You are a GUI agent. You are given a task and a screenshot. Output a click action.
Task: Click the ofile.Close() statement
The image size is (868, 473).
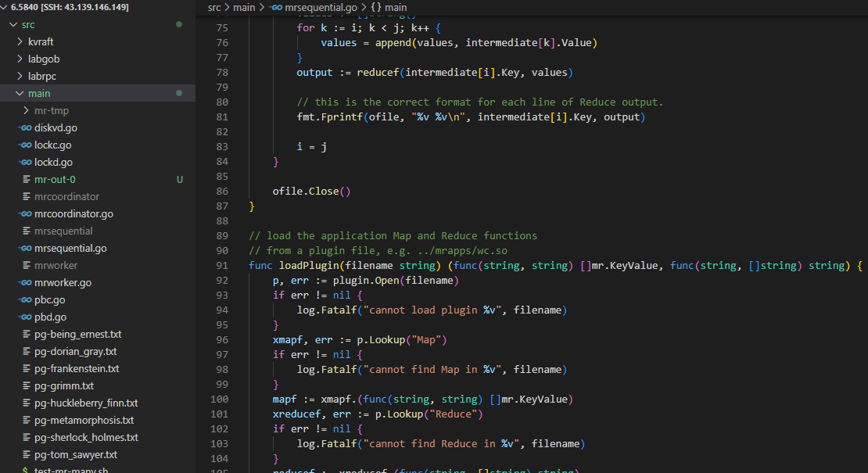312,191
